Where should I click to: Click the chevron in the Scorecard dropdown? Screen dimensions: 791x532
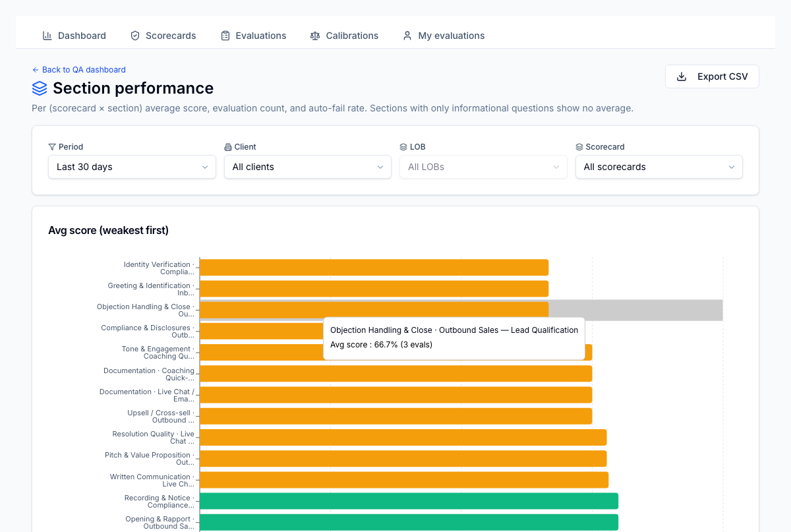(732, 167)
